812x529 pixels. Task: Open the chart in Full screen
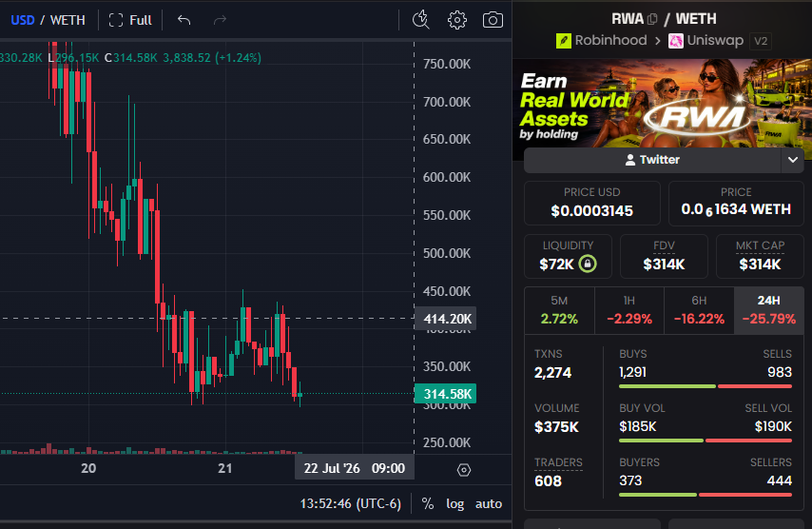[130, 20]
